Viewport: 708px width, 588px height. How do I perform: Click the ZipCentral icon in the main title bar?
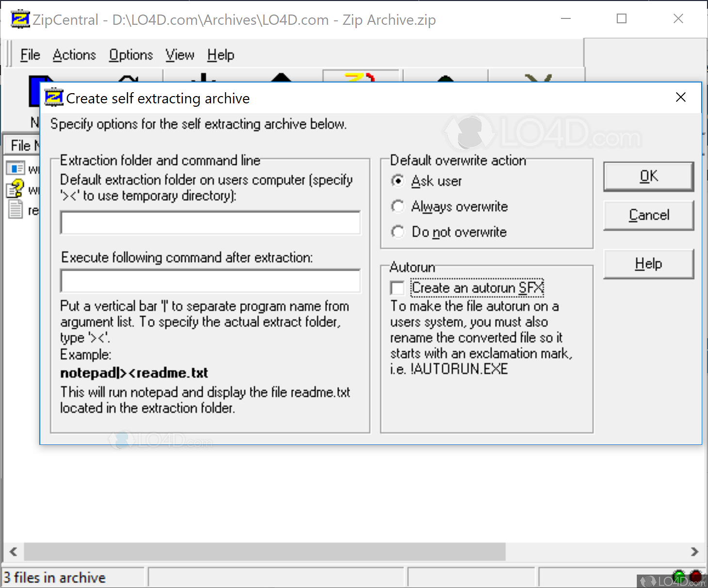pyautogui.click(x=20, y=19)
